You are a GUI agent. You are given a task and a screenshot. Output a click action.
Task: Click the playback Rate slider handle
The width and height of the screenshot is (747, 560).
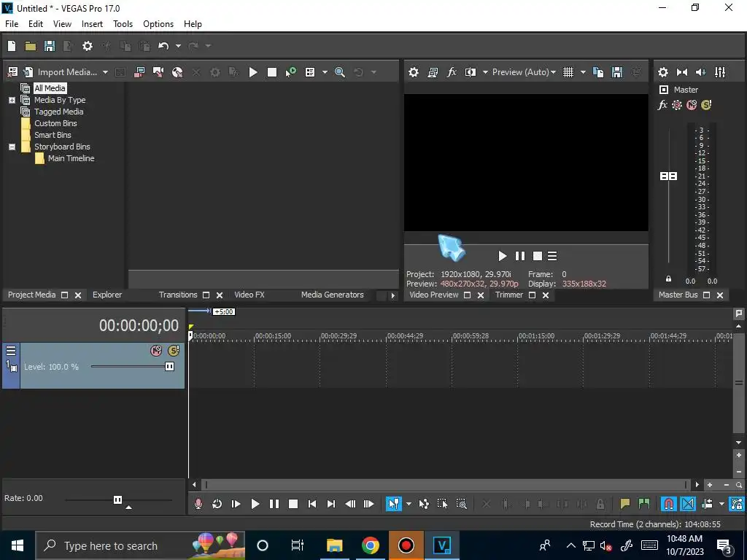[x=117, y=499]
